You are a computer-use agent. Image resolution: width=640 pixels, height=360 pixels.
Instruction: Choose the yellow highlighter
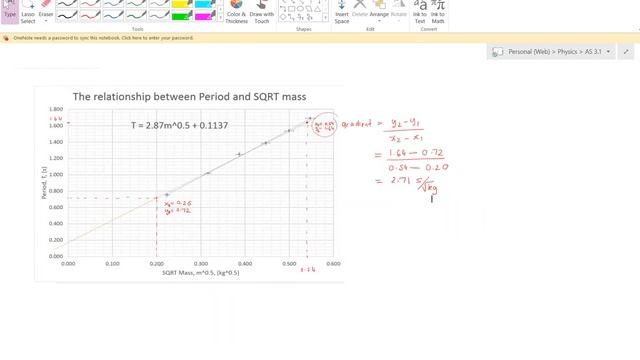182,4
